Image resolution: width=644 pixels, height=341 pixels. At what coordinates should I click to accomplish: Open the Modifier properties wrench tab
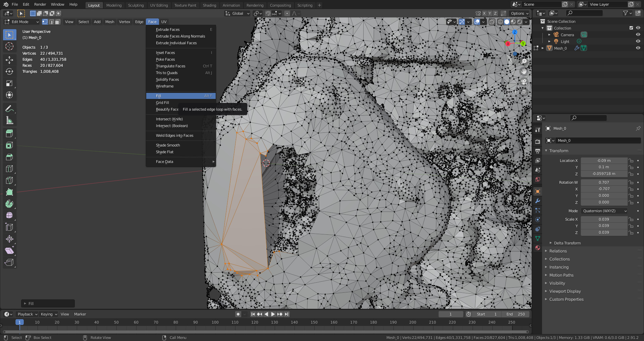coord(538,201)
